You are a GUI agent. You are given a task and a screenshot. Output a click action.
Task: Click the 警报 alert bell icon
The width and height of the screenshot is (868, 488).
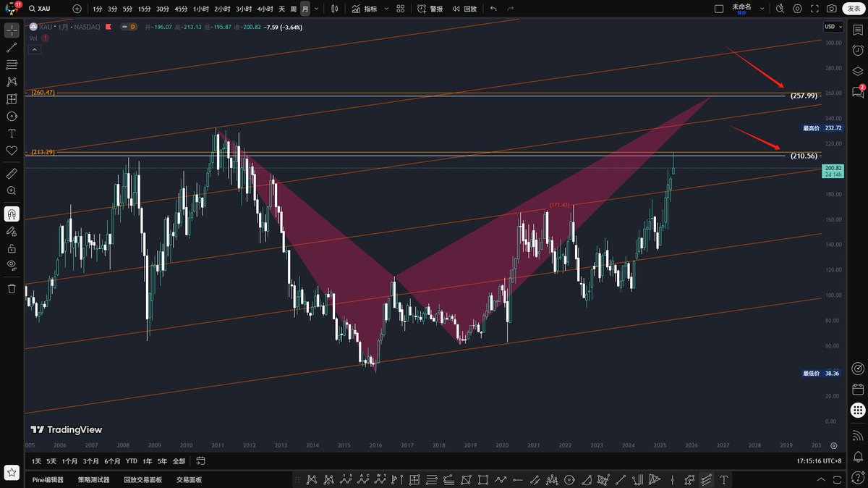tap(430, 9)
